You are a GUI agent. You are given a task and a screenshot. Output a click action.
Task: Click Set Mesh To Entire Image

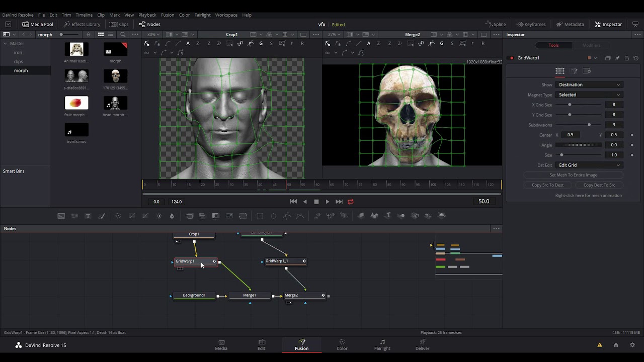pos(573,175)
